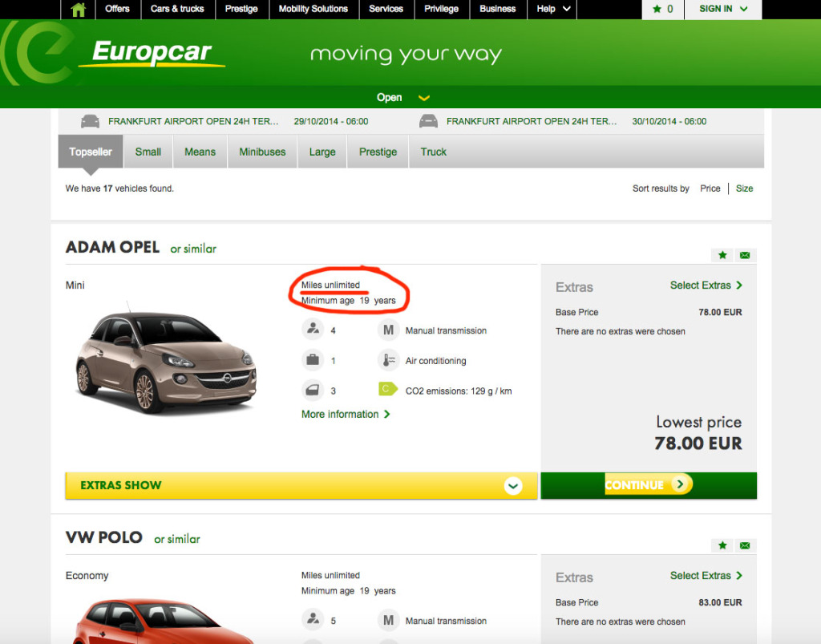Click email envelope icon for VW Polo
Image resolution: width=821 pixels, height=644 pixels.
(x=745, y=545)
